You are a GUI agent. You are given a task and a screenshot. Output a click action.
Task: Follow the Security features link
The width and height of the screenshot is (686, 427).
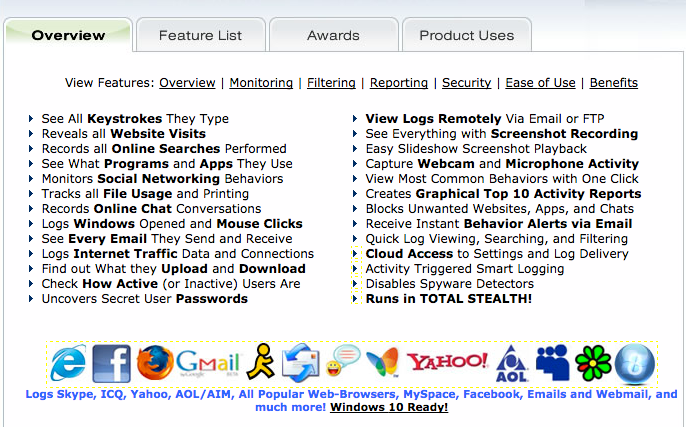(x=466, y=83)
